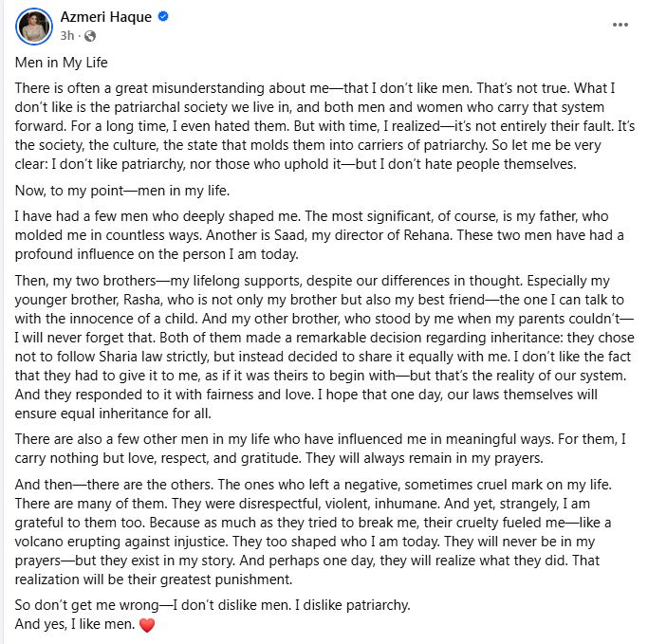The image size is (648, 644).
Task: Open the three-dot post options menu
Action: tap(620, 25)
